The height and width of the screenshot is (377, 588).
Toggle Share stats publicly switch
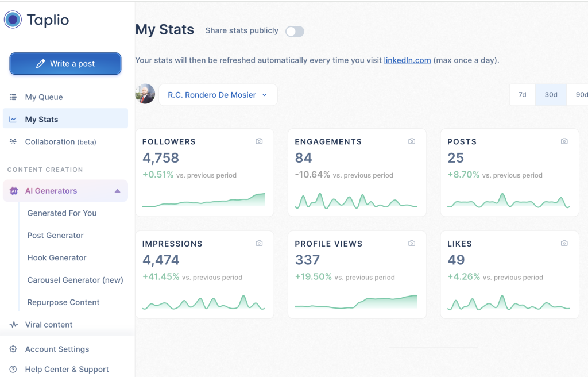[x=295, y=32]
